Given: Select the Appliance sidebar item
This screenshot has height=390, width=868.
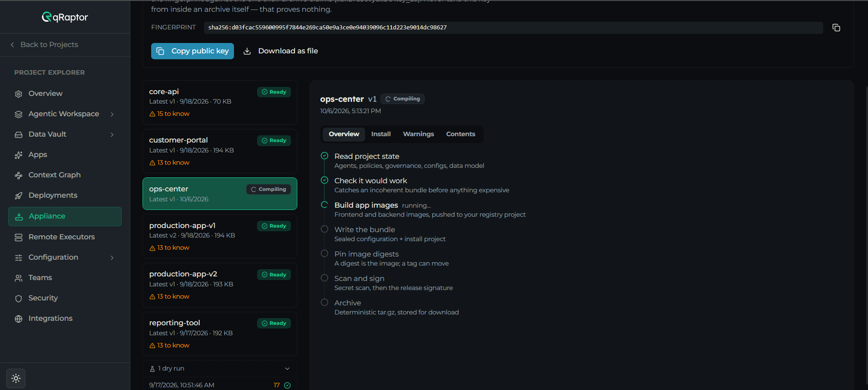Looking at the screenshot, I should point(65,216).
